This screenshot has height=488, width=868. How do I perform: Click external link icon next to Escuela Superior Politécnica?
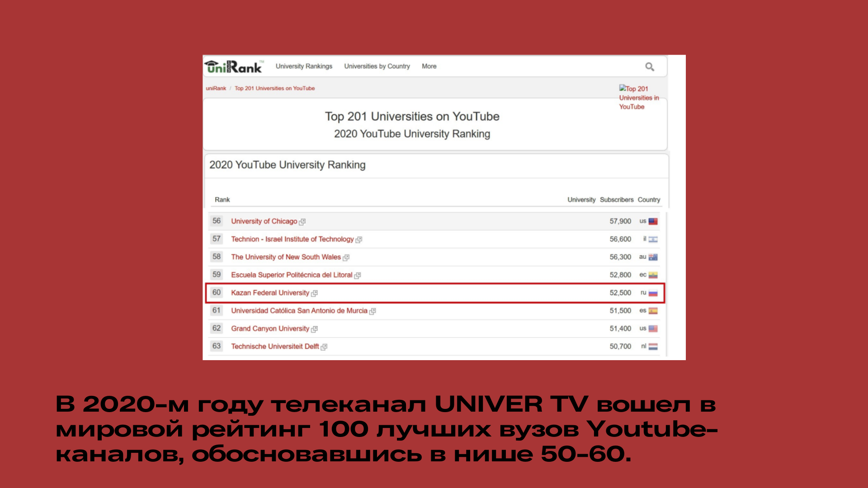point(358,275)
